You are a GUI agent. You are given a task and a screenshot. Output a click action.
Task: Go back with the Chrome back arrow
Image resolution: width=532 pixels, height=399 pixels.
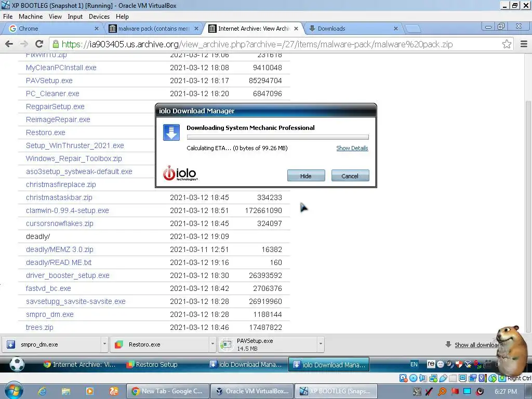(x=9, y=44)
